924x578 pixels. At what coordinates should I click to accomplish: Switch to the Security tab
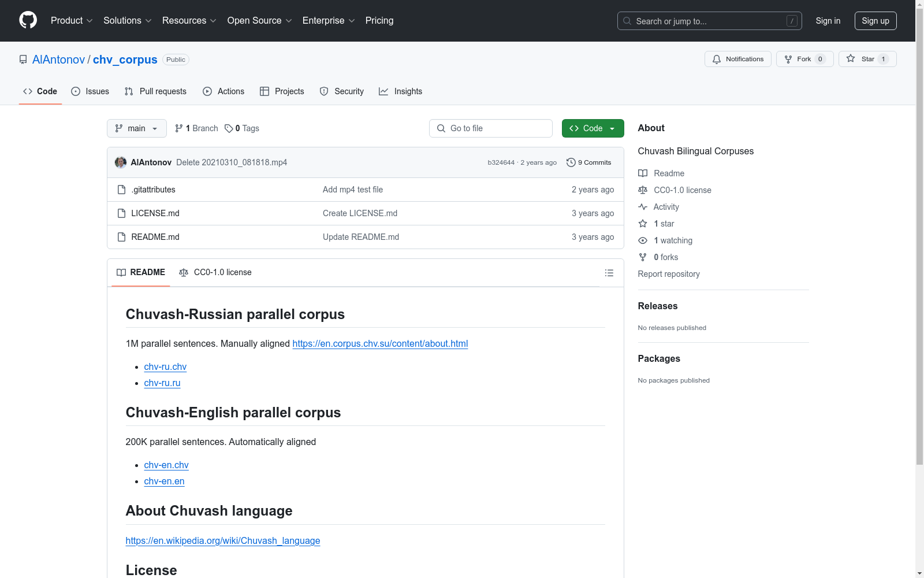coord(342,91)
